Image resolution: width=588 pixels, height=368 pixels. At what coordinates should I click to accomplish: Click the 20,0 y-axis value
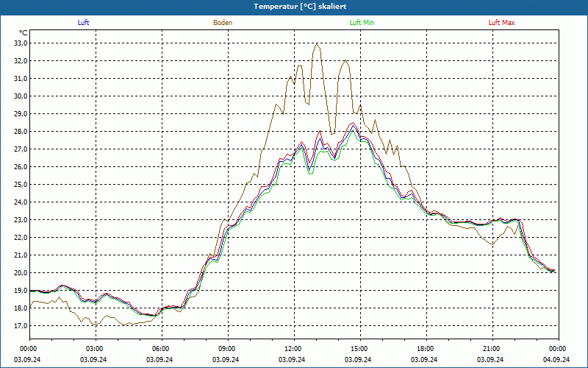click(21, 272)
